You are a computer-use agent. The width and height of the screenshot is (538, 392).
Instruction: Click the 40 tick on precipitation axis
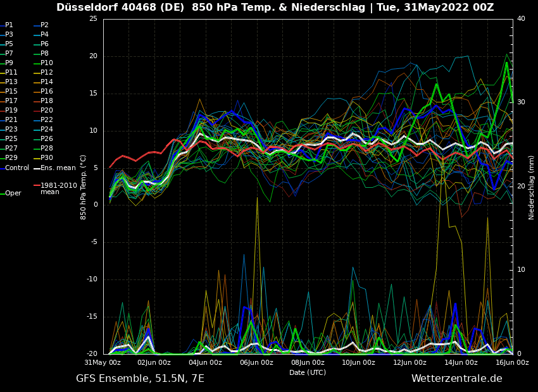coord(521,19)
